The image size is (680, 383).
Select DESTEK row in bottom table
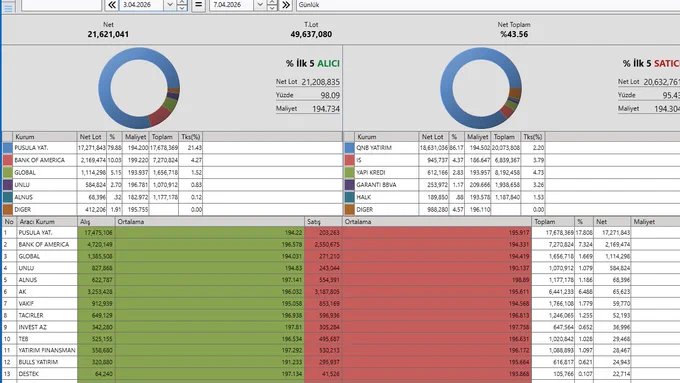(x=341, y=373)
